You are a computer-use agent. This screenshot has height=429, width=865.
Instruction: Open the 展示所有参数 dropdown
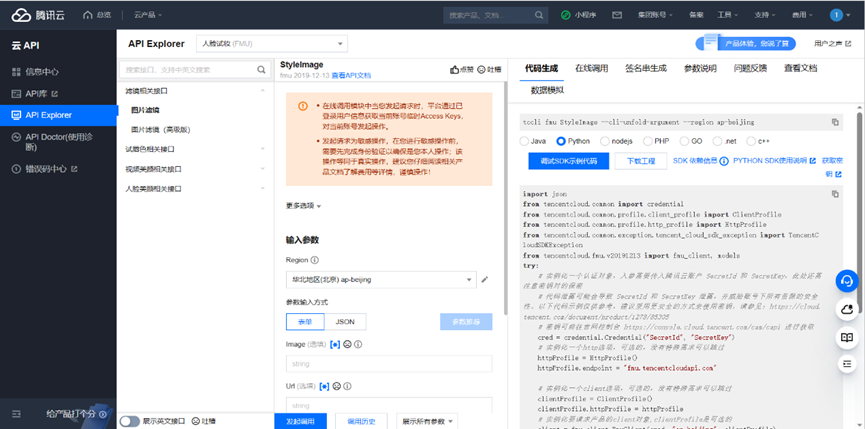click(x=427, y=421)
